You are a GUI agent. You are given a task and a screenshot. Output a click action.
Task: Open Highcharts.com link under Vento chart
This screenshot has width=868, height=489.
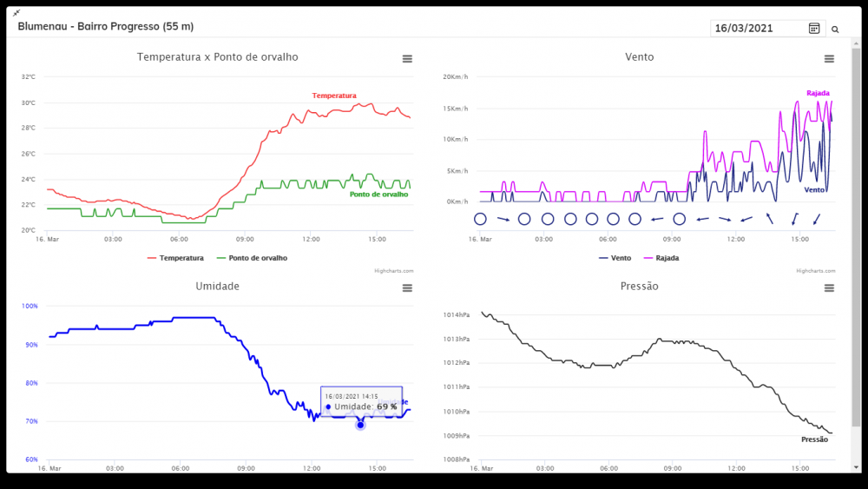pos(815,271)
